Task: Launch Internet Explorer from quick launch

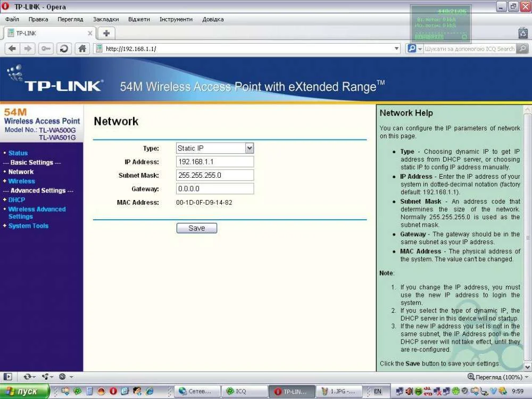Action: point(149,391)
